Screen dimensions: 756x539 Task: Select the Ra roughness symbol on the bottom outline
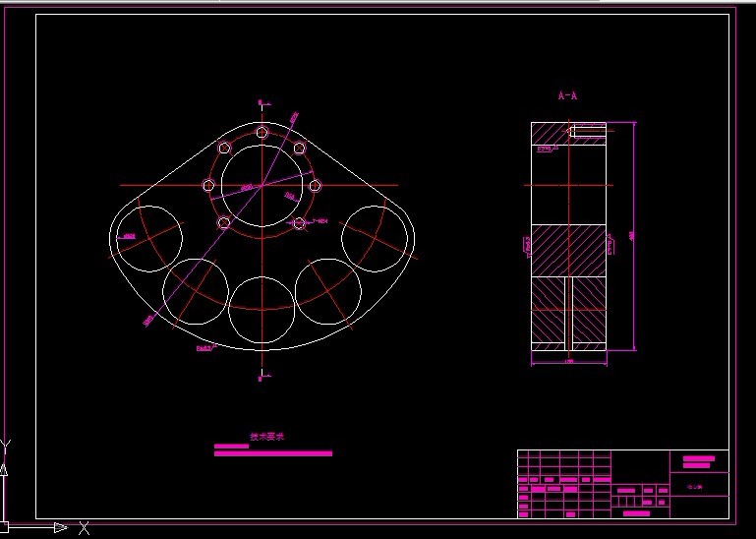(205, 347)
